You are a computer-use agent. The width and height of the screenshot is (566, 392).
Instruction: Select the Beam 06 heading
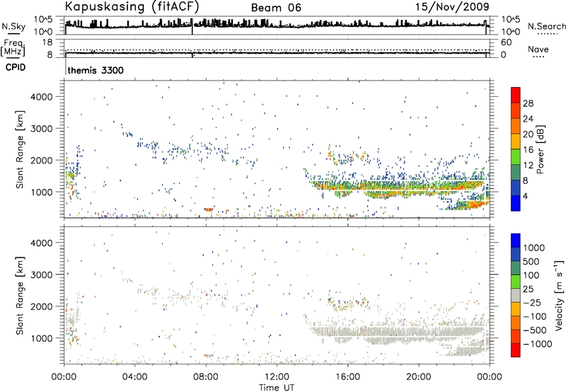pos(276,8)
